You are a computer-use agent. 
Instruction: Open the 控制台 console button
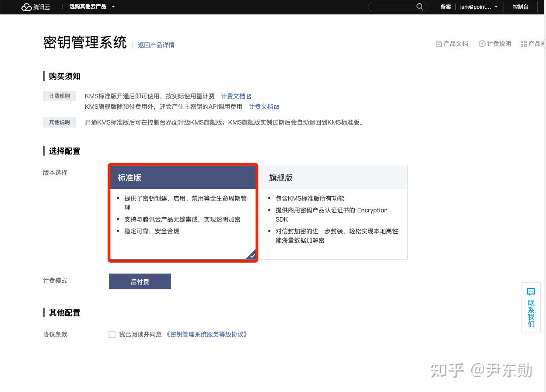click(x=520, y=7)
